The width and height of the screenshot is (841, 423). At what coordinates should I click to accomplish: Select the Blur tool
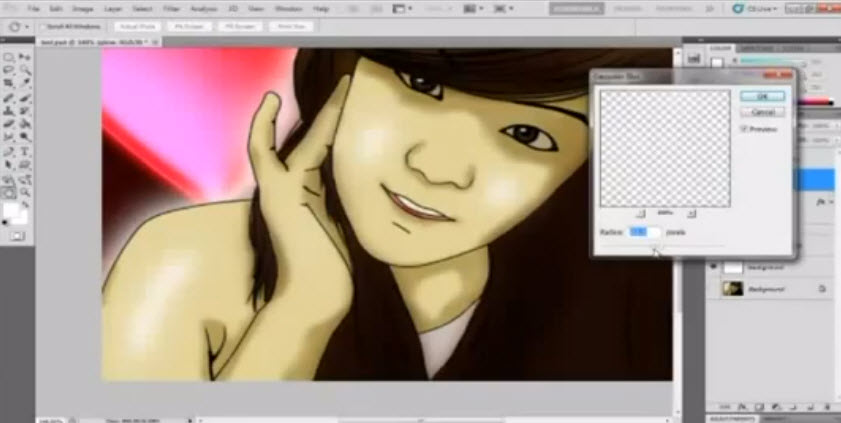click(x=9, y=137)
